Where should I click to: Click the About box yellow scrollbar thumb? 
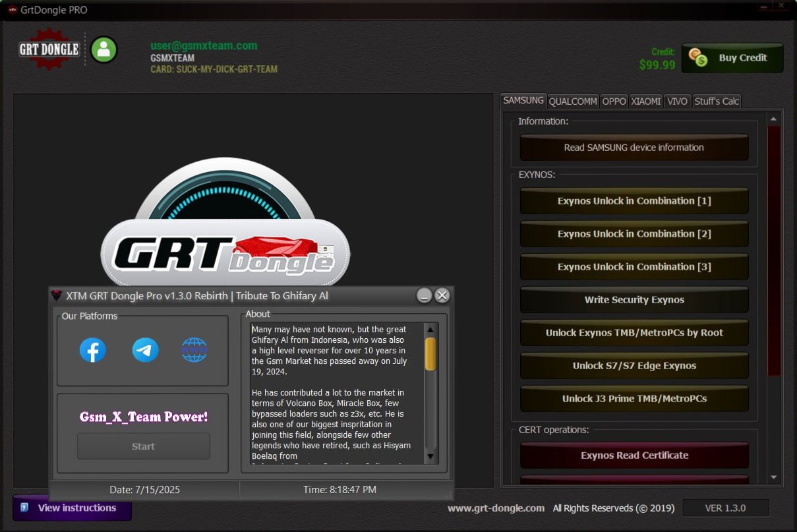430,354
